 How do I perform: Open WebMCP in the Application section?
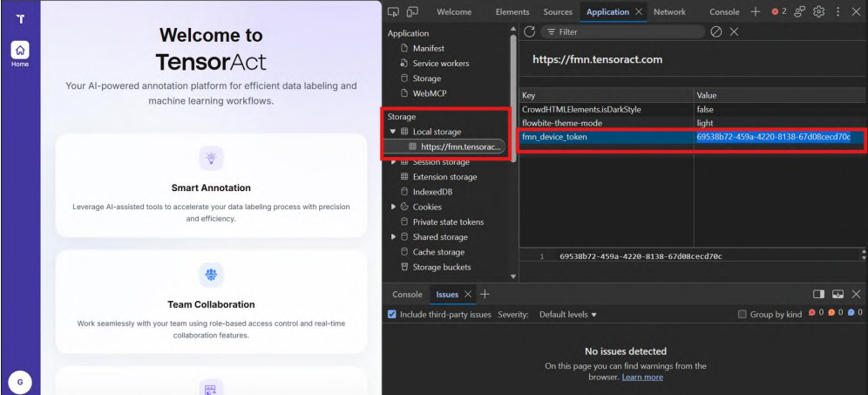click(430, 93)
